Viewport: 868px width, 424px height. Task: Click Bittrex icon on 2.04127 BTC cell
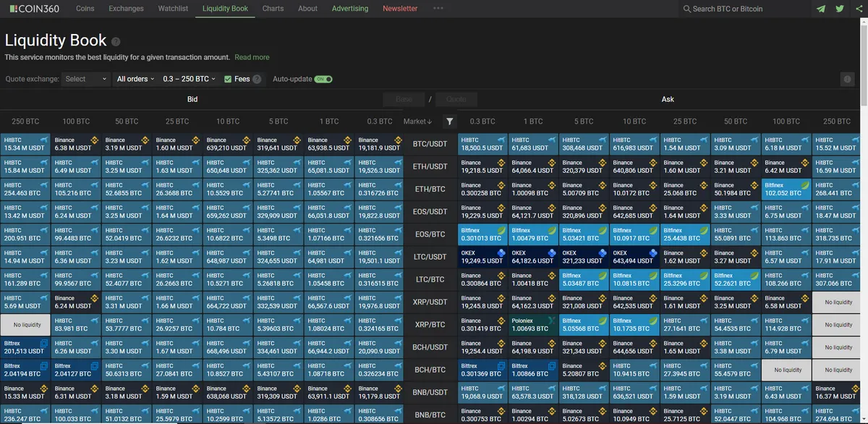[94, 365]
